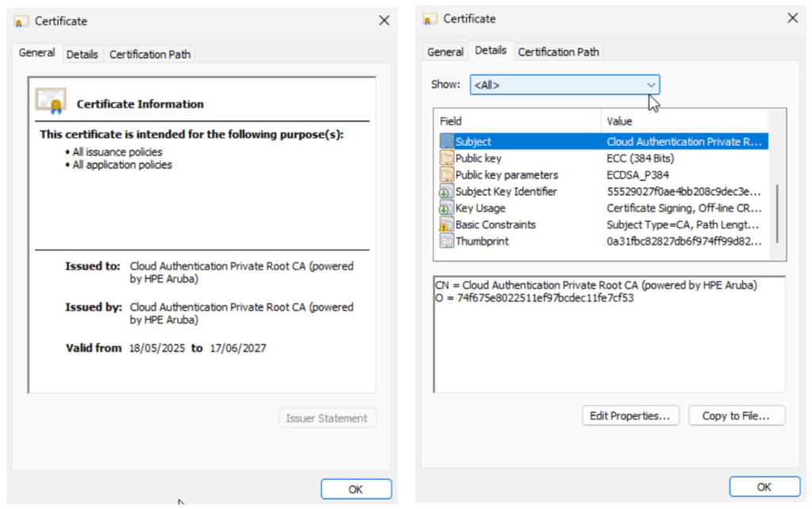Click the Public key row icon
The image size is (812, 509).
pyautogui.click(x=446, y=159)
